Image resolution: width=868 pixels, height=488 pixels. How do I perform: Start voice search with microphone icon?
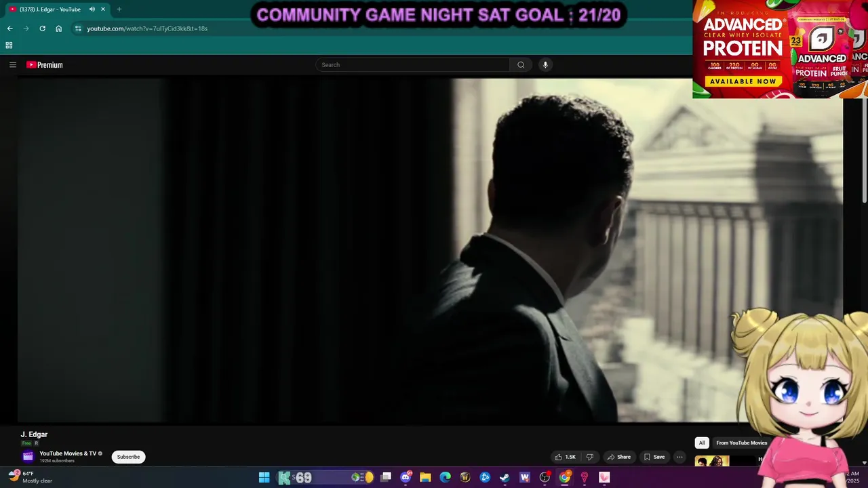(x=545, y=65)
